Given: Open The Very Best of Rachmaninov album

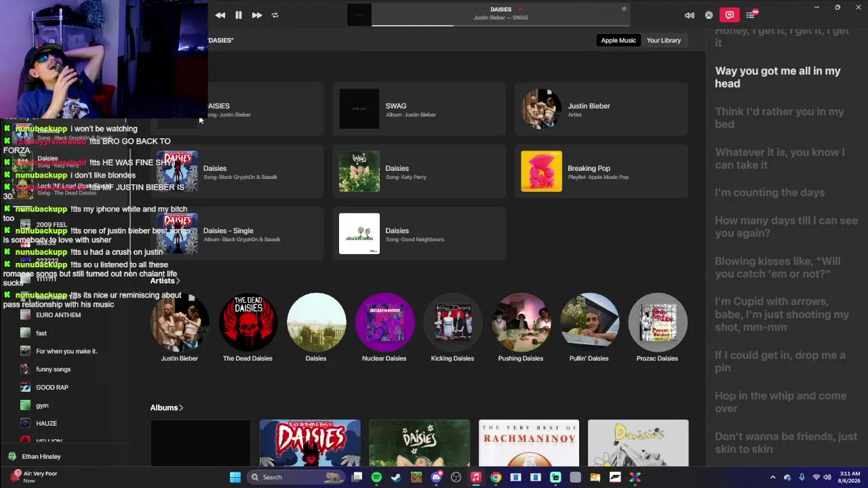Looking at the screenshot, I should [x=529, y=443].
